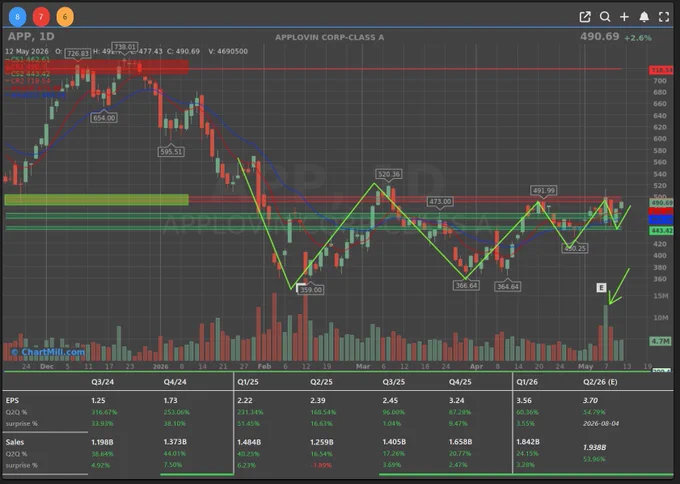This screenshot has width=680, height=484.
Task: Click the 726.83 price label
Action: [x=78, y=53]
